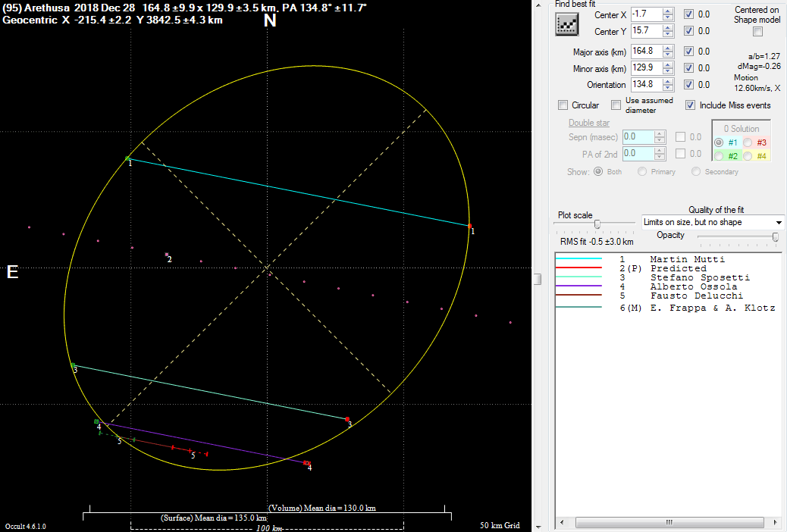This screenshot has width=787, height=532.
Task: Decrease Center Y with the down arrow
Action: point(668,34)
